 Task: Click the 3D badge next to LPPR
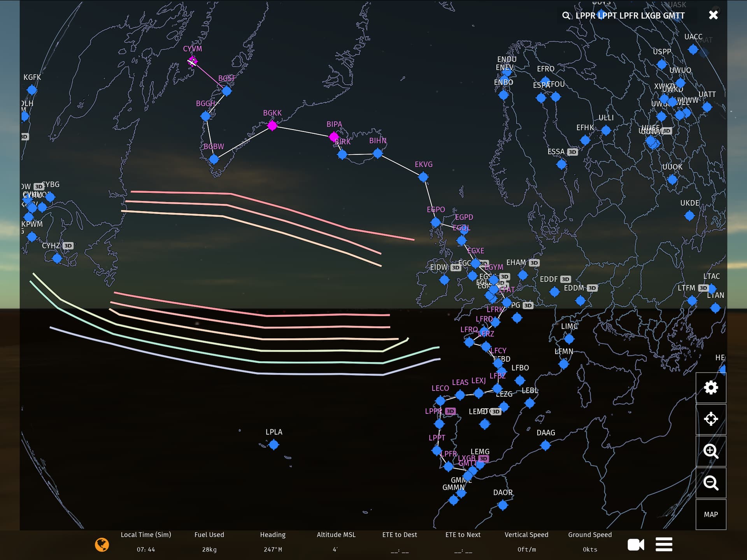(x=450, y=411)
